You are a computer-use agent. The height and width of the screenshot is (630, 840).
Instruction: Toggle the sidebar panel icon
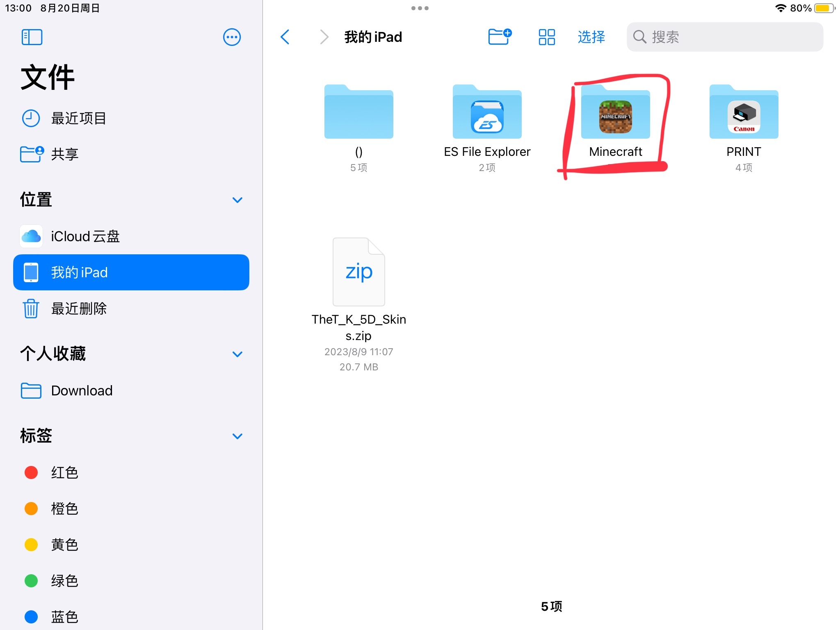[32, 37]
